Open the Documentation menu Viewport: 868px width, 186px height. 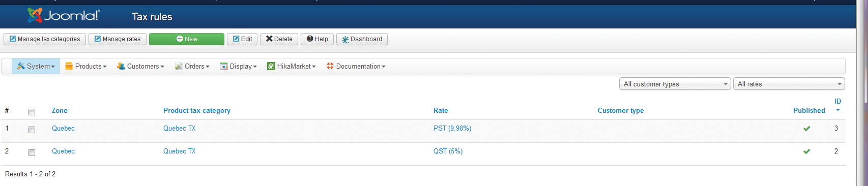[356, 66]
